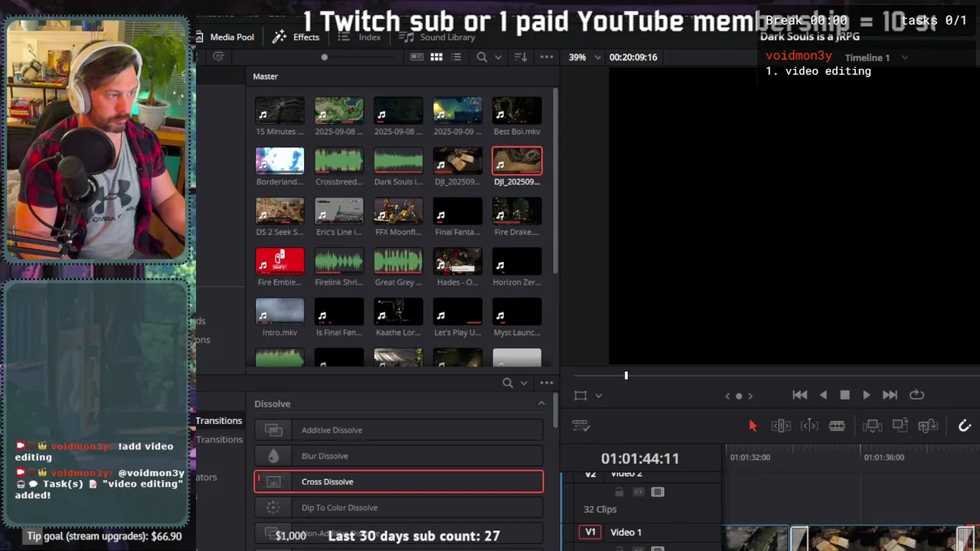Open the Sound Library panel

tap(438, 37)
